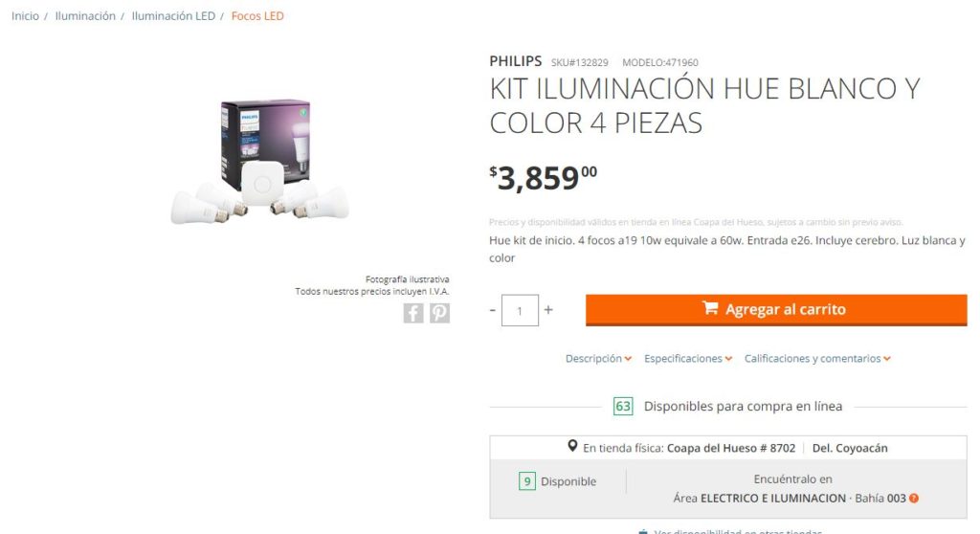The height and width of the screenshot is (534, 980).
Task: Share product on Pinterest icon
Action: click(x=439, y=313)
